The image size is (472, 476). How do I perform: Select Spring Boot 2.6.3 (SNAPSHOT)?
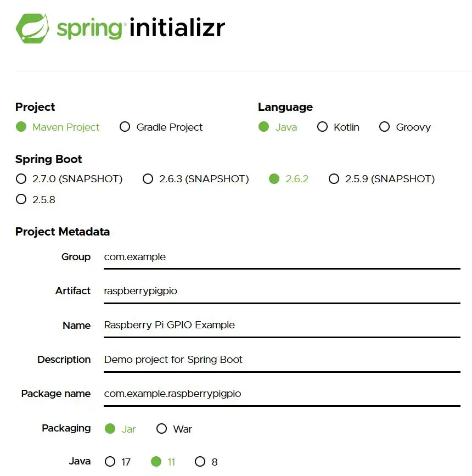coord(148,179)
